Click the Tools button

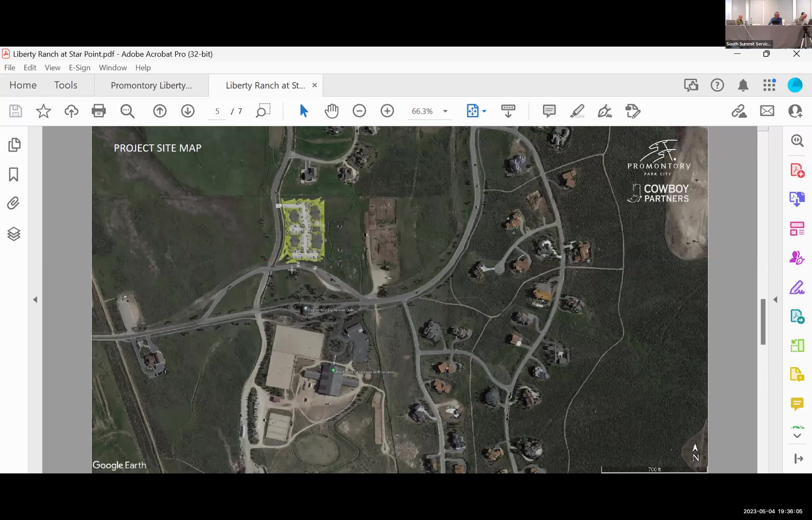tap(66, 85)
